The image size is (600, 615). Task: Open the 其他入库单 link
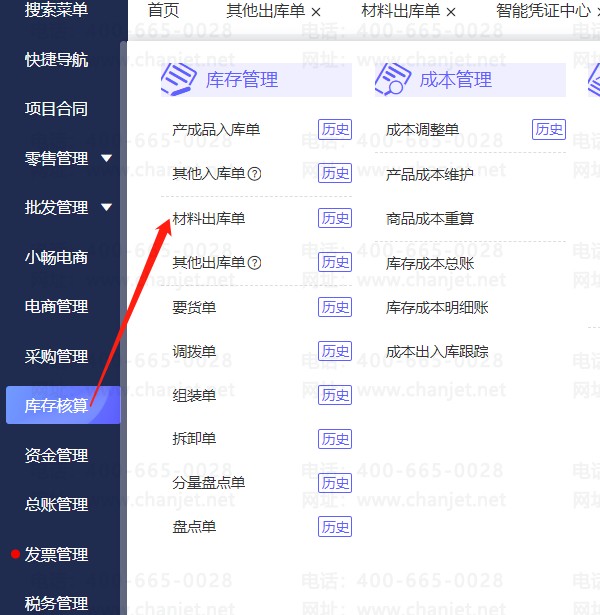[209, 174]
